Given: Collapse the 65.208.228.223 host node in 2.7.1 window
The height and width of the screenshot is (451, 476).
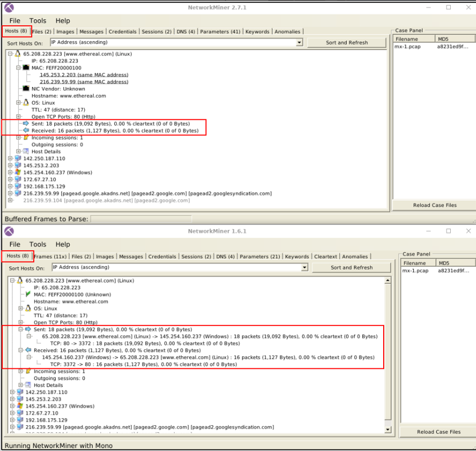Looking at the screenshot, I should [x=10, y=54].
